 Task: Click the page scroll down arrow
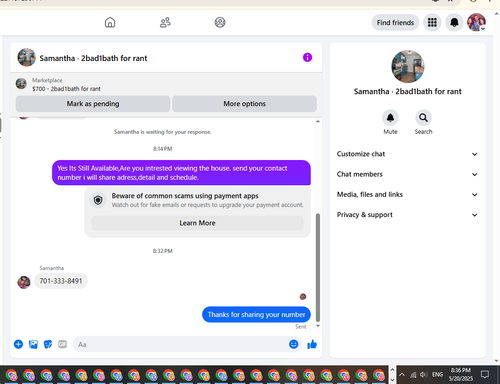(x=496, y=361)
